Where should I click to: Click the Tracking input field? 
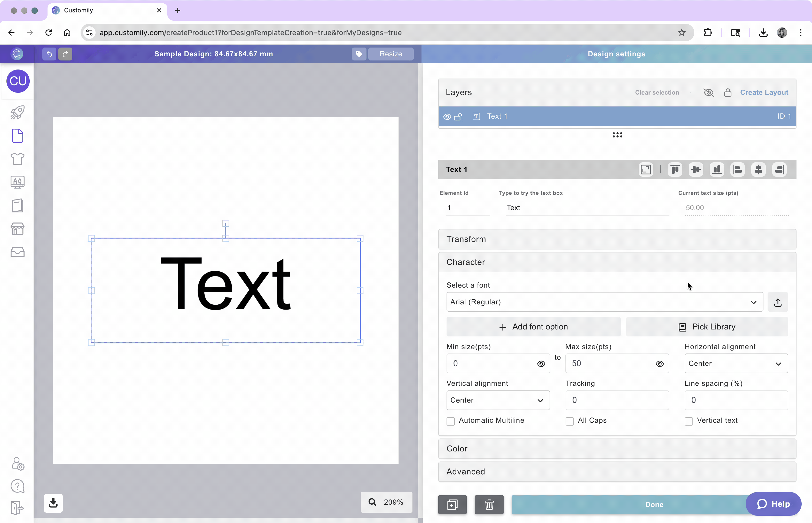[x=617, y=400]
